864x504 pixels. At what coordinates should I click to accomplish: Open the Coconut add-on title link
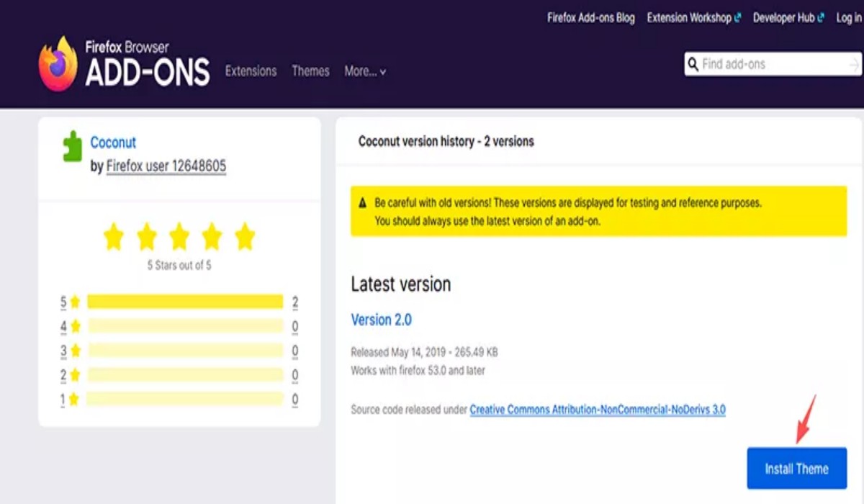[113, 143]
